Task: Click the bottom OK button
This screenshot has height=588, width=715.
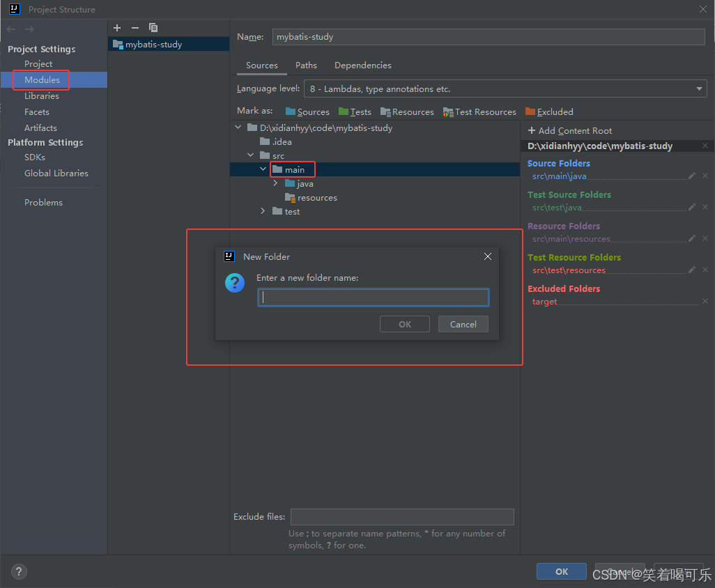Action: (561, 571)
